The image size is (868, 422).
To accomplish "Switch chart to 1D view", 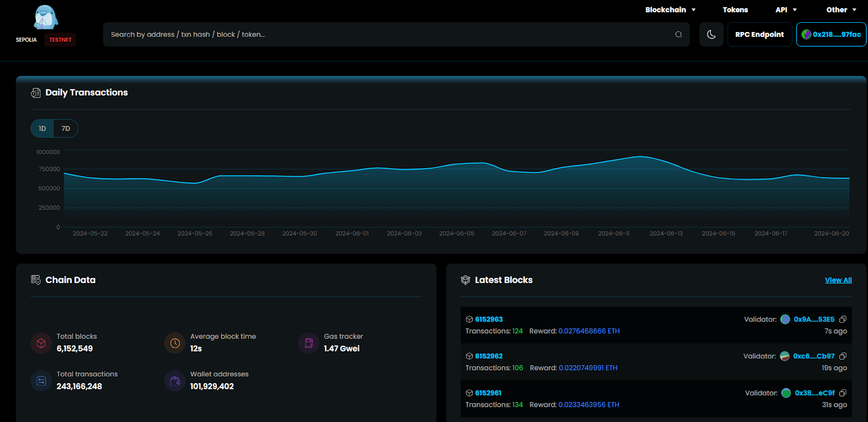I will click(42, 129).
